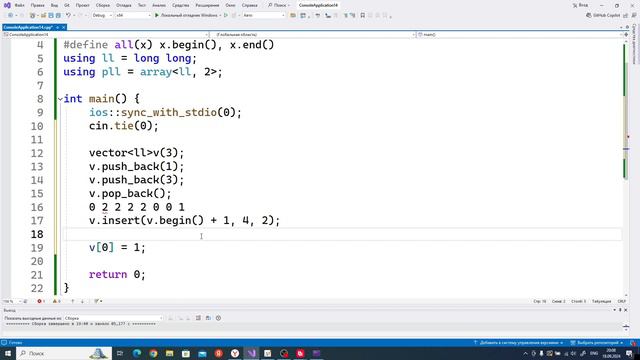Toggle word wrap icon in output panel
This screenshot has width=640, height=360.
[x=208, y=318]
